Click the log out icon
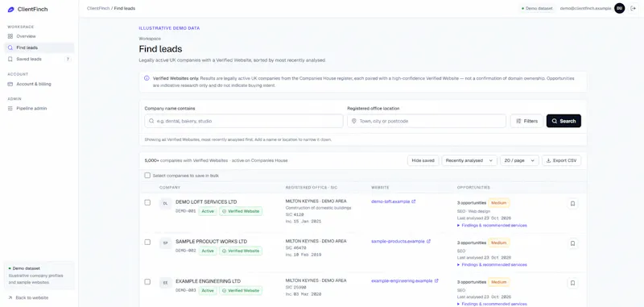The width and height of the screenshot is (644, 307). (x=633, y=8)
